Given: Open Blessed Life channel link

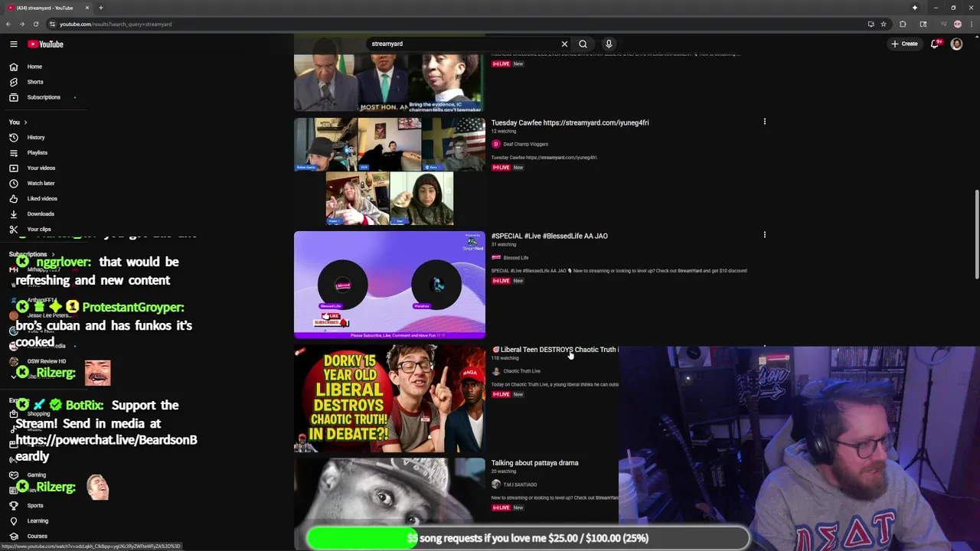Looking at the screenshot, I should (x=515, y=257).
